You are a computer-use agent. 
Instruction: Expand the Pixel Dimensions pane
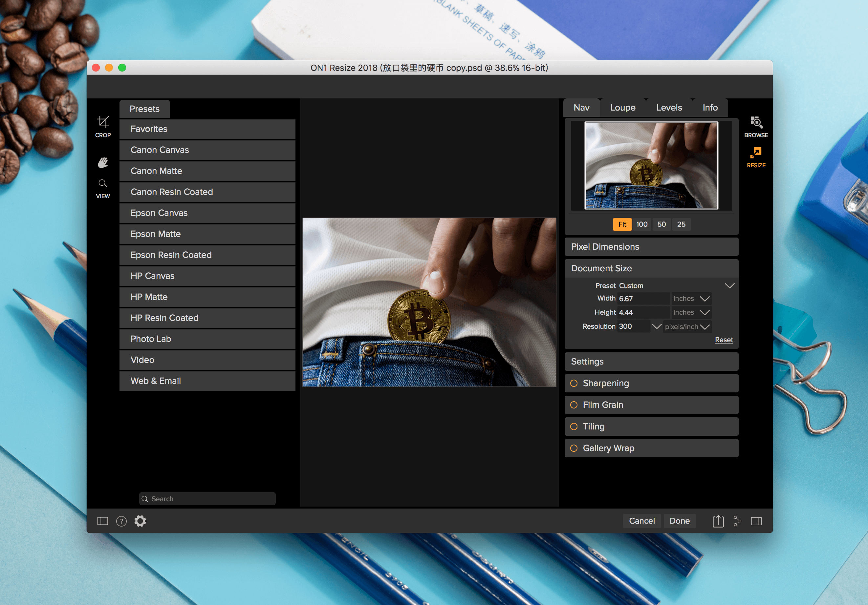point(651,247)
